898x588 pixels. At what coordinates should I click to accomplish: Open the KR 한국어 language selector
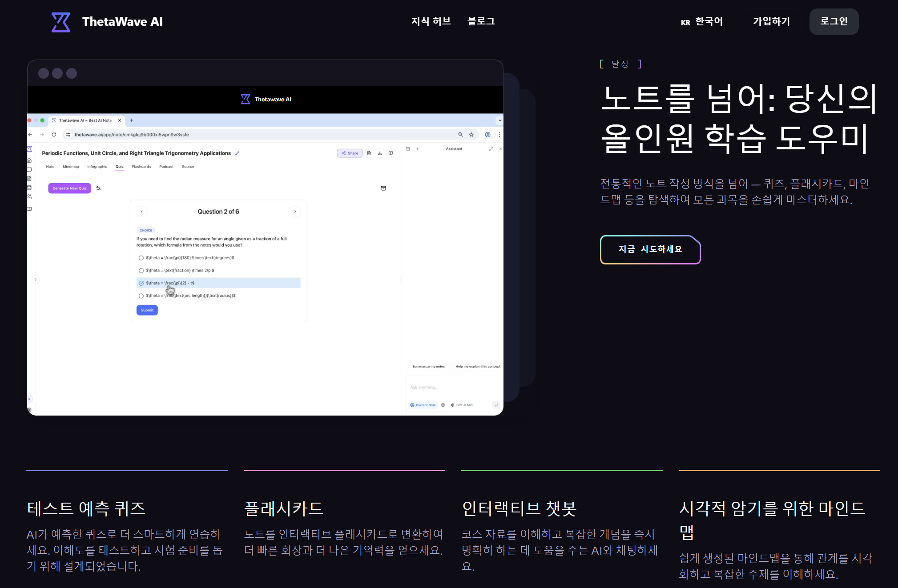tap(701, 22)
